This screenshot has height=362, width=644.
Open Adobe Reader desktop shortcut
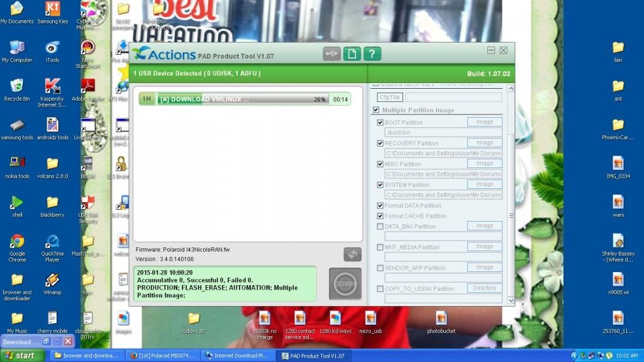pyautogui.click(x=88, y=90)
